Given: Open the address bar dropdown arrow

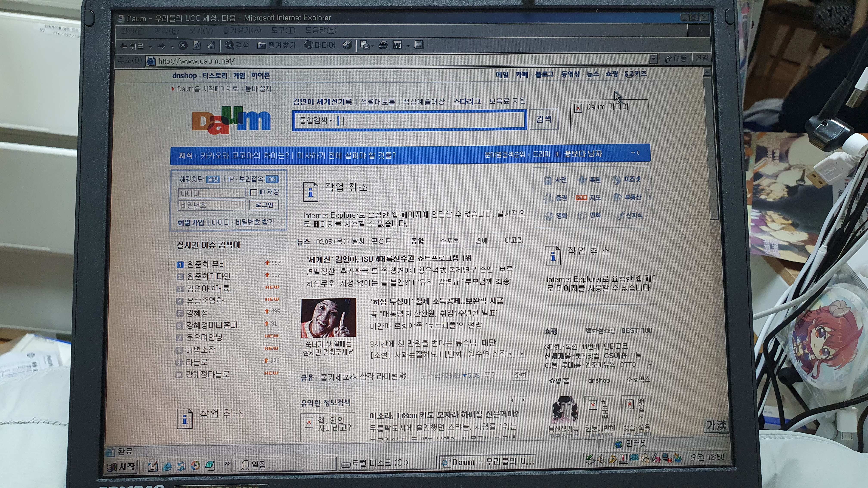Looking at the screenshot, I should (x=653, y=59).
